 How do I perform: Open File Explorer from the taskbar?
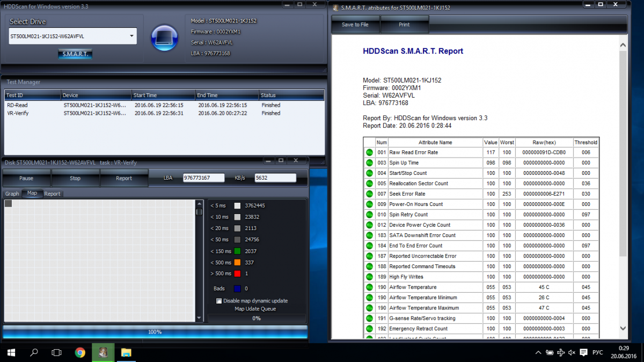(x=126, y=352)
